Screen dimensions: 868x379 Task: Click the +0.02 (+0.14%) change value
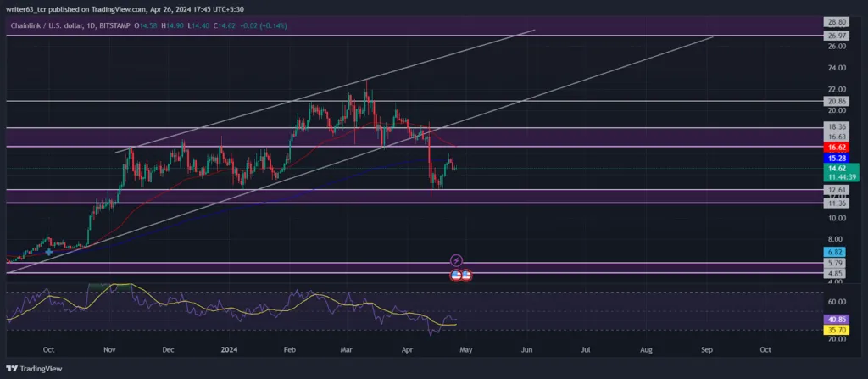point(263,25)
